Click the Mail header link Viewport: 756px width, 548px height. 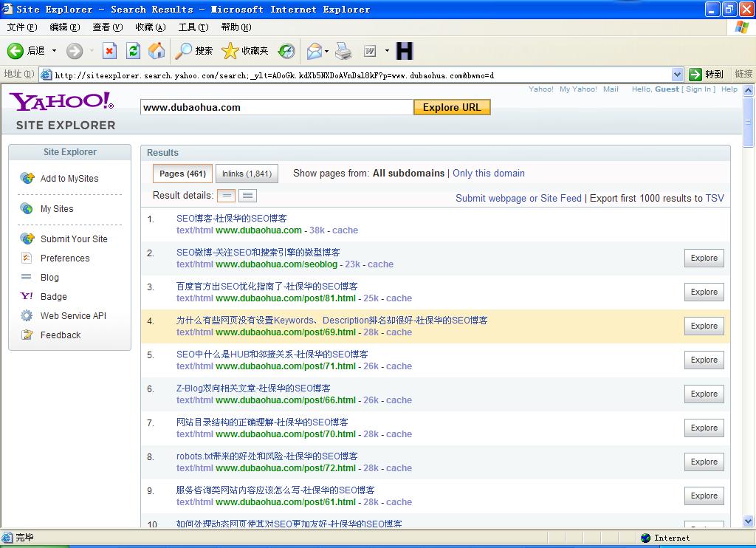pyautogui.click(x=611, y=89)
